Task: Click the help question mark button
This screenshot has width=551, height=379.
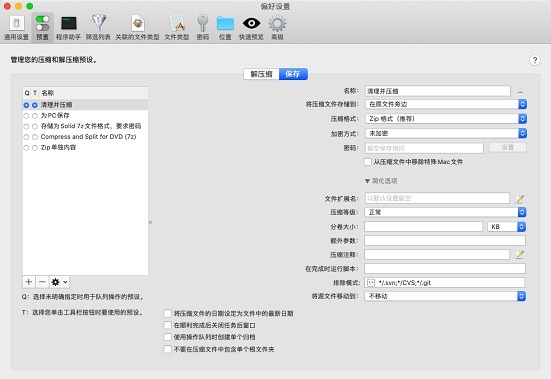Action: (x=535, y=60)
